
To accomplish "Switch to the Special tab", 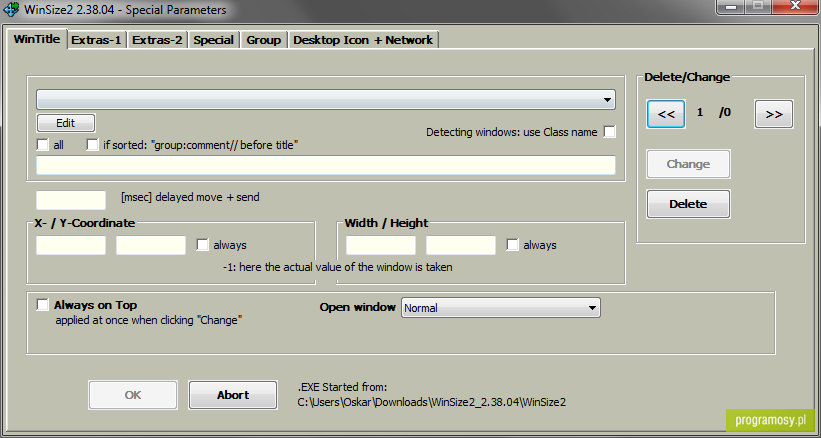I will [x=214, y=40].
